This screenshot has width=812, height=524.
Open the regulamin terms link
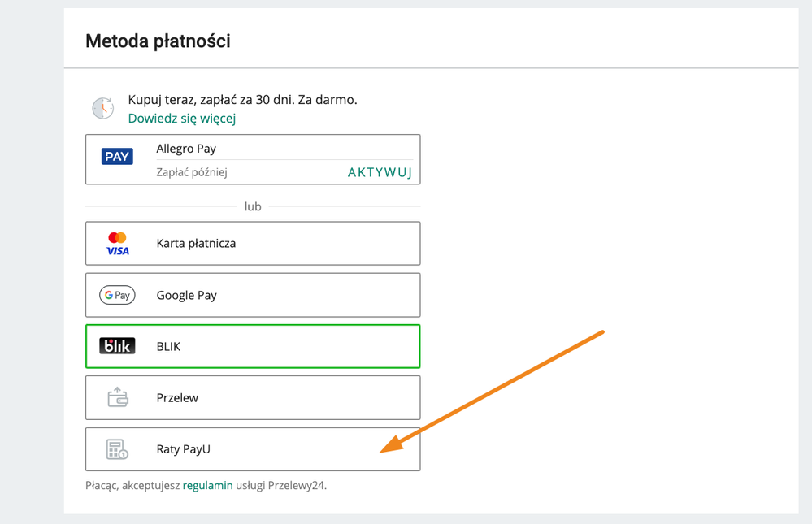208,486
